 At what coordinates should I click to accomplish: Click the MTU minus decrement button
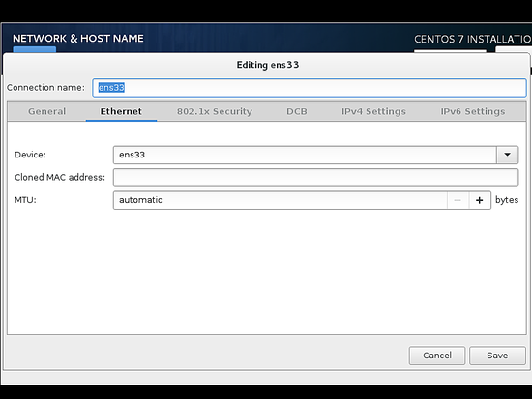(x=458, y=200)
